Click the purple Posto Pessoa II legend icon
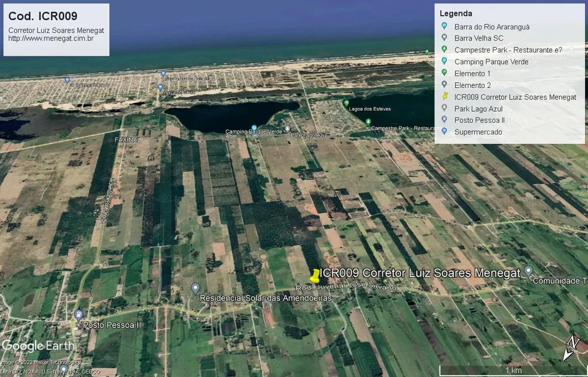The height and width of the screenshot is (377, 588). pos(445,119)
